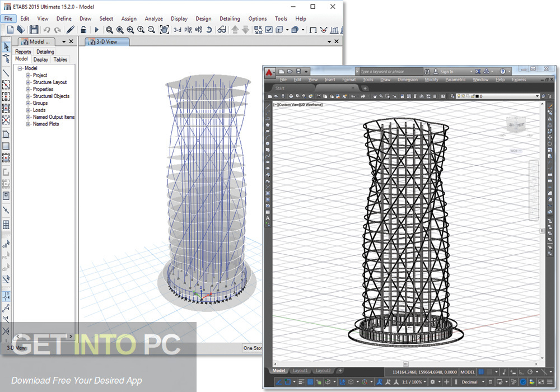Undo the last action in ETABS
This screenshot has width=560, height=392.
point(47,30)
